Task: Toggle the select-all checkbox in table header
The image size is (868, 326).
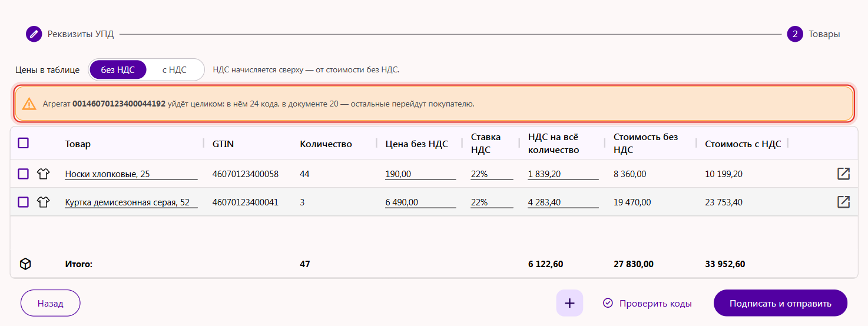Action: 23,143
